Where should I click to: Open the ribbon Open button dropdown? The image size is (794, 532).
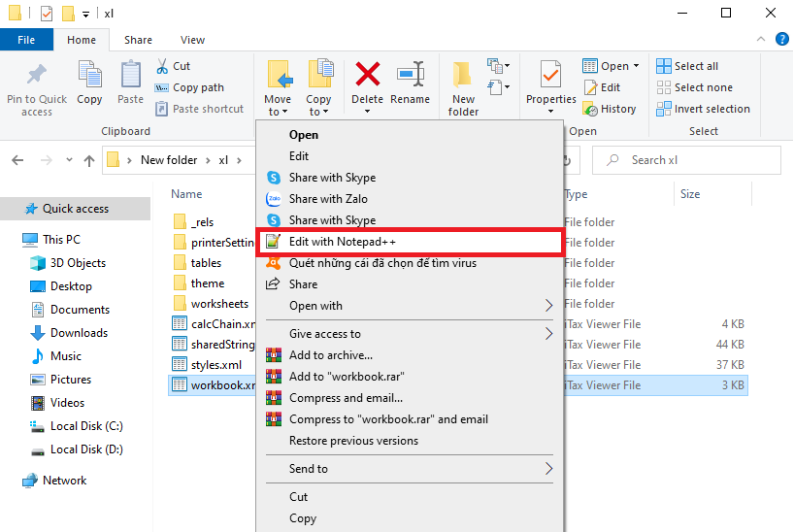(637, 66)
